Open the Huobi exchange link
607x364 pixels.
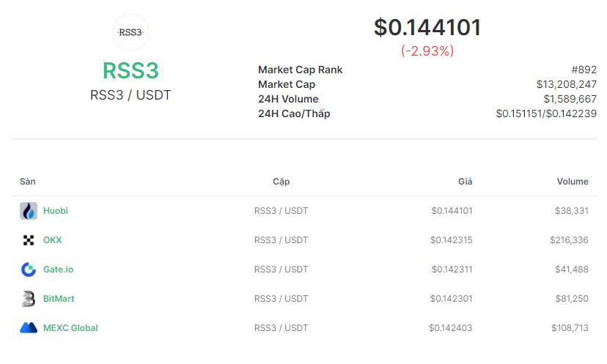click(x=56, y=211)
